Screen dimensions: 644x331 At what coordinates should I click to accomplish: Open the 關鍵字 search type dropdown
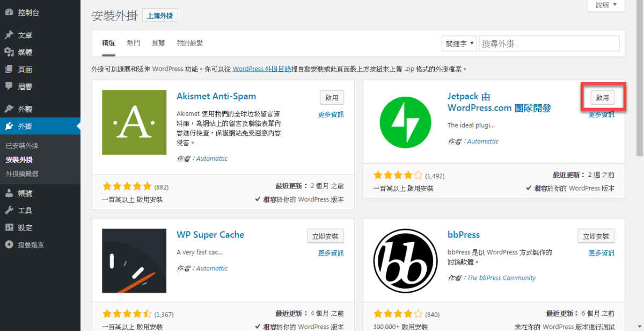pos(459,44)
